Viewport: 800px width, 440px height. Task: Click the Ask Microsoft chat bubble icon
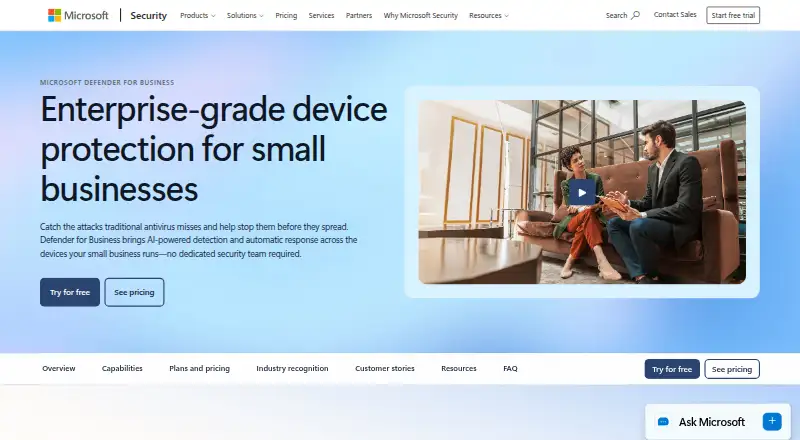pyautogui.click(x=663, y=422)
